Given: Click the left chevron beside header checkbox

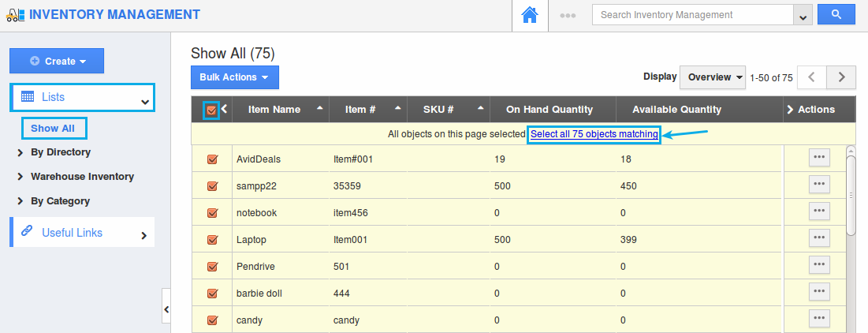Looking at the screenshot, I should 224,109.
